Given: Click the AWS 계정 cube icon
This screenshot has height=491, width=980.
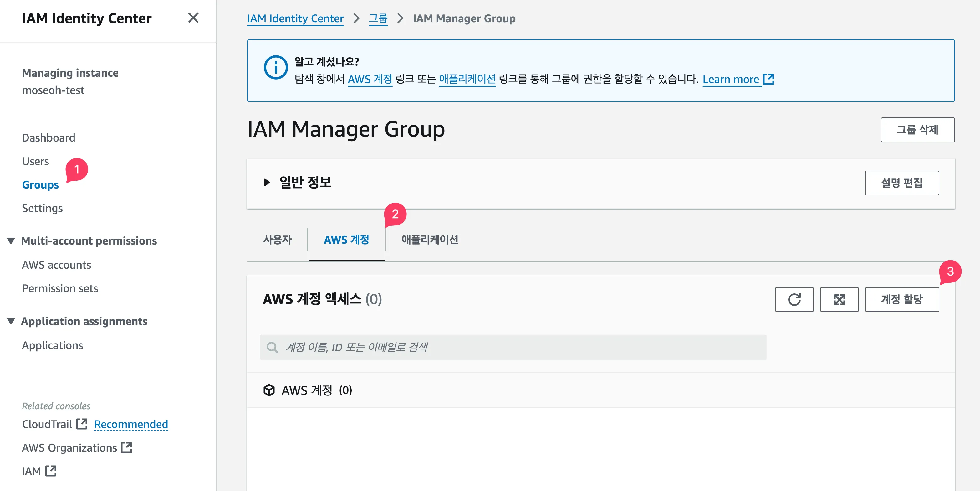Looking at the screenshot, I should (269, 390).
